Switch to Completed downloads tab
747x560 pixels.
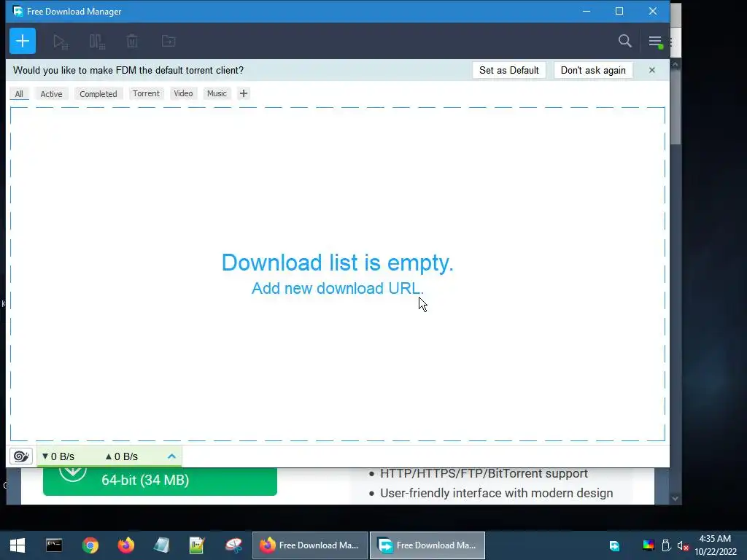click(x=98, y=94)
